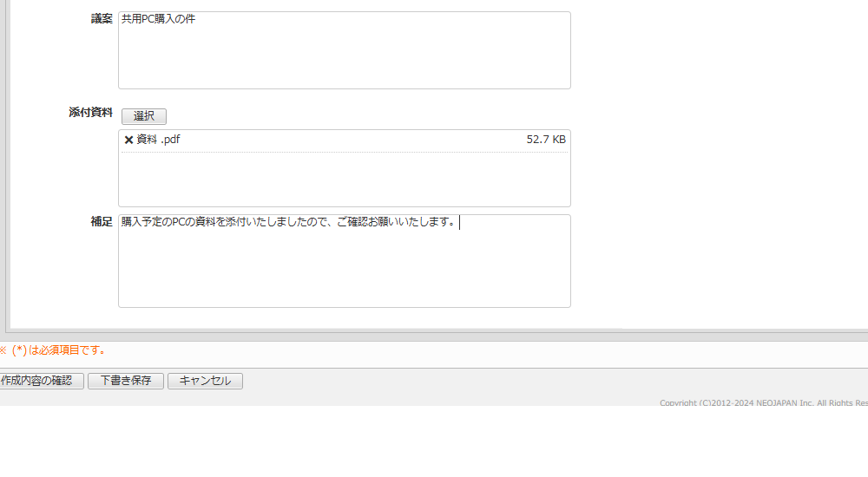Click the dotted separator under 資料.pdf row
The height and width of the screenshot is (477, 868).
[345, 152]
